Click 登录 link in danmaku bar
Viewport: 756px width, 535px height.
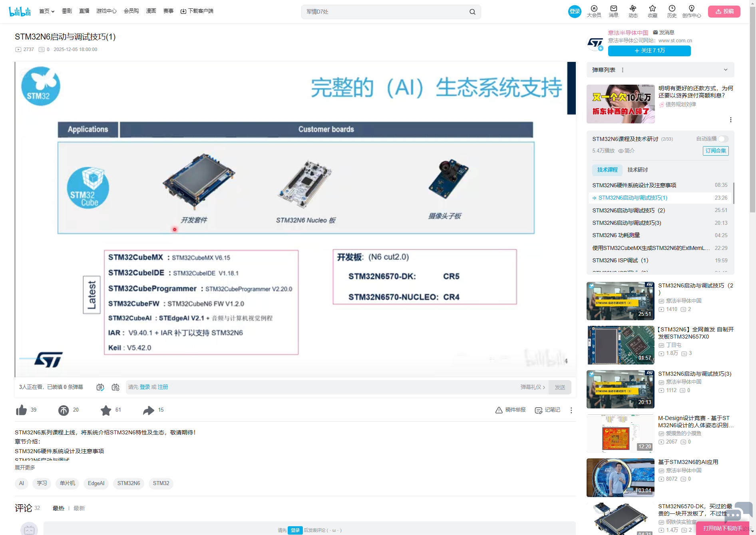tap(145, 387)
